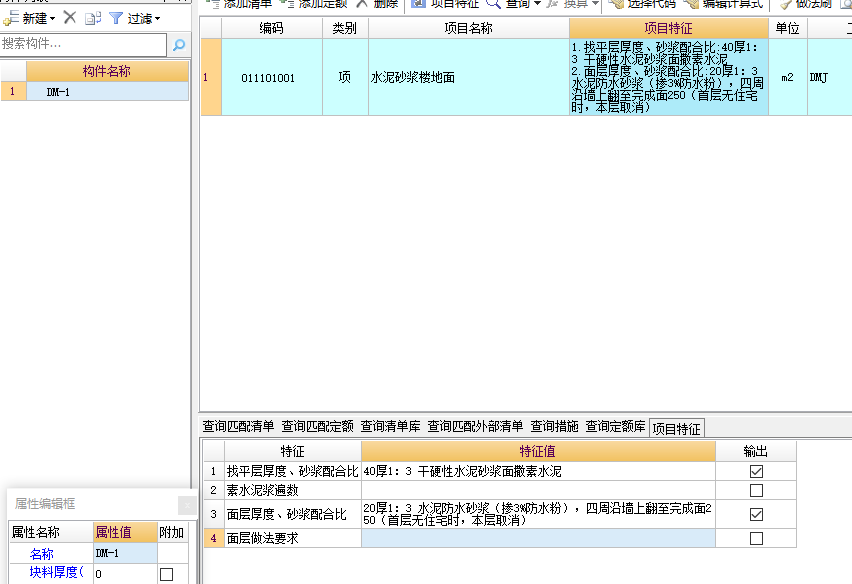Click the 删除 toolbar button
852x584 pixels.
point(378,4)
